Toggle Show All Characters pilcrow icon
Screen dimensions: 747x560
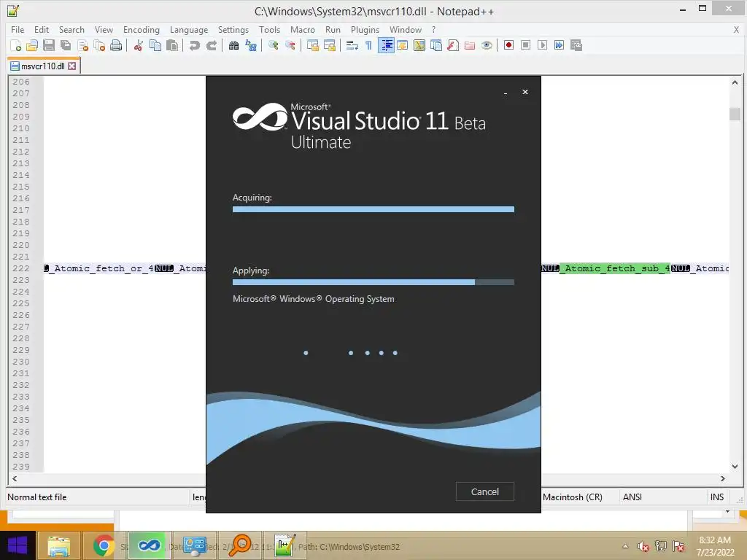click(x=368, y=46)
